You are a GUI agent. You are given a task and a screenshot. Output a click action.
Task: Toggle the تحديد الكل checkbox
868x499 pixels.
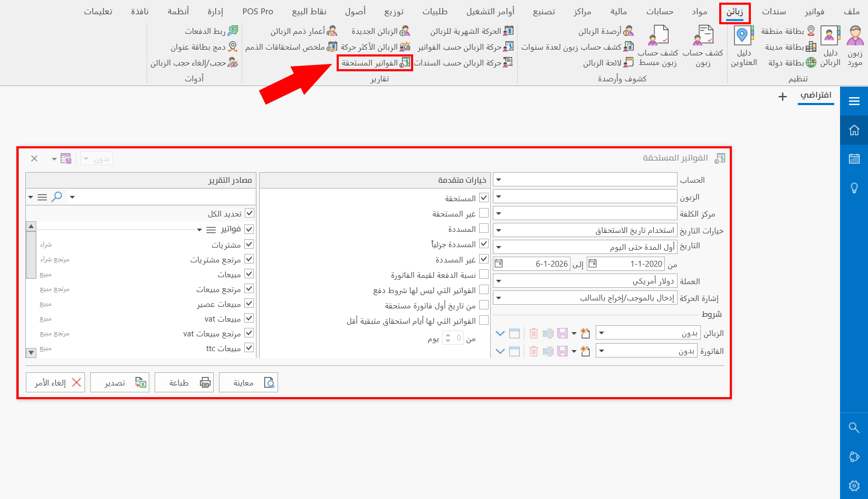249,213
